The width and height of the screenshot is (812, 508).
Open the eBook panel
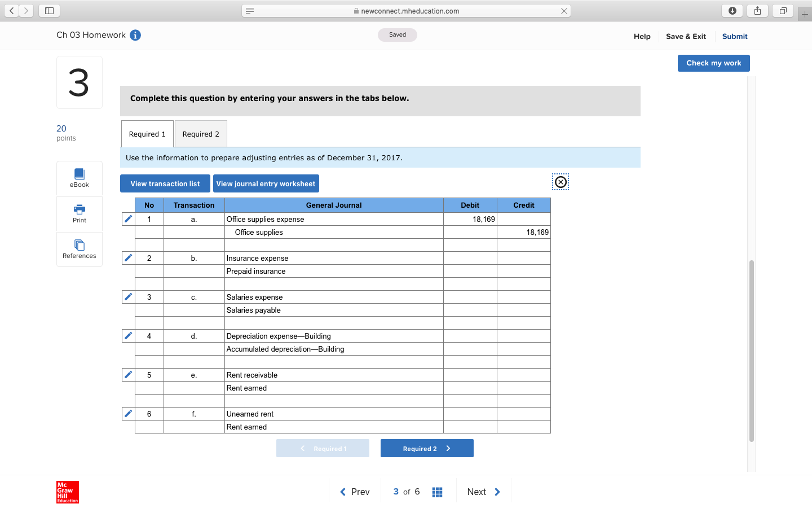tap(79, 178)
